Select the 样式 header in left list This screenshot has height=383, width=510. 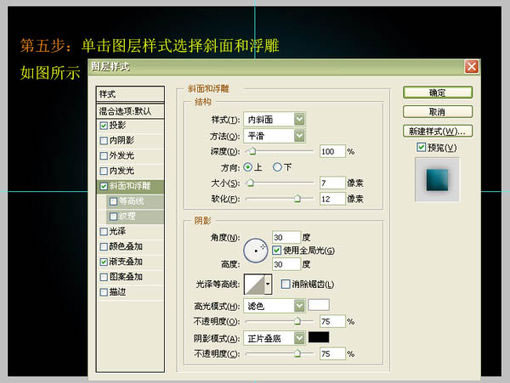pyautogui.click(x=130, y=94)
